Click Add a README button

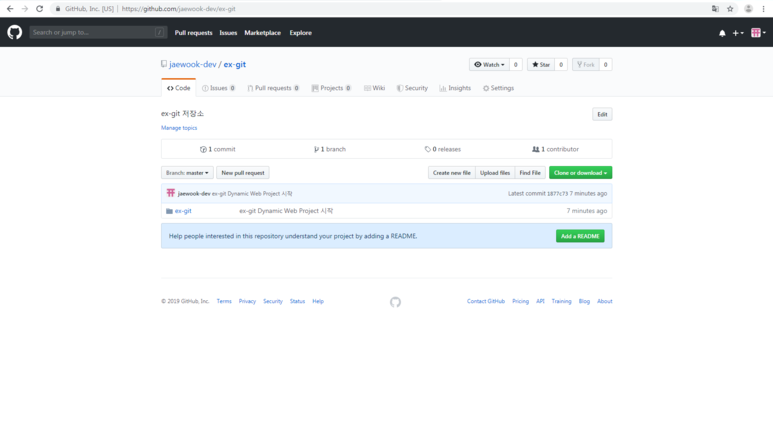coord(580,236)
